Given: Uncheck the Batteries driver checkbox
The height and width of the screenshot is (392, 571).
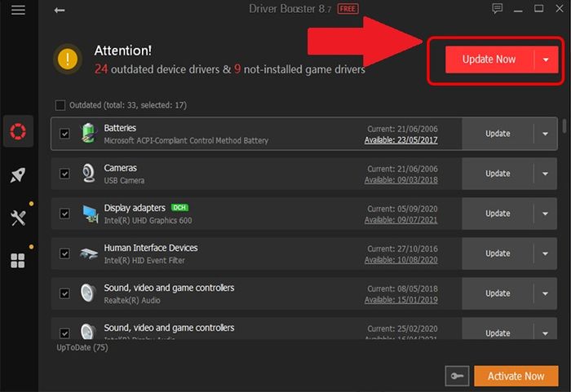Looking at the screenshot, I should 64,134.
